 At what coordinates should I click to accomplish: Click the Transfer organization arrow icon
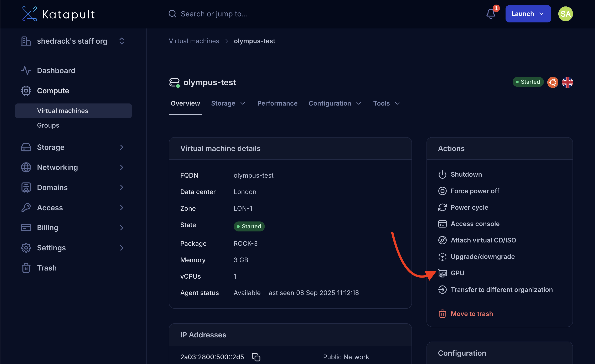tap(442, 289)
